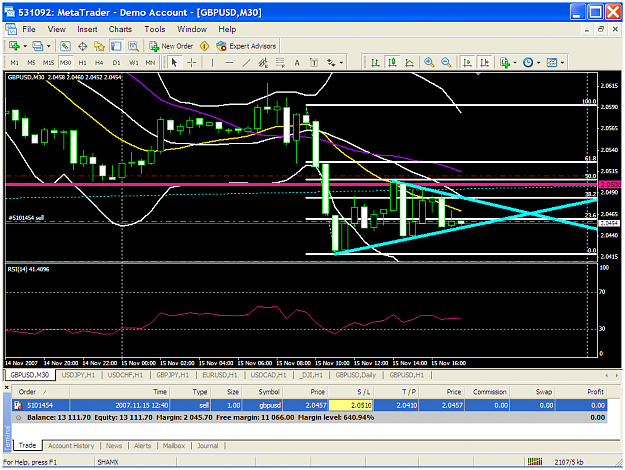
Task: Switch to the D1 timeframe
Action: click(x=116, y=63)
